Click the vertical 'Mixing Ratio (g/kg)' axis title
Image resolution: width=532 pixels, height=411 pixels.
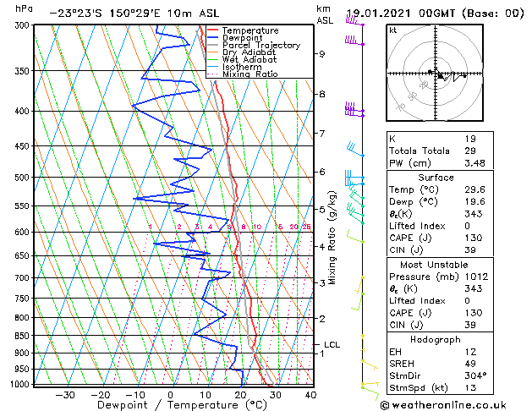tap(332, 238)
